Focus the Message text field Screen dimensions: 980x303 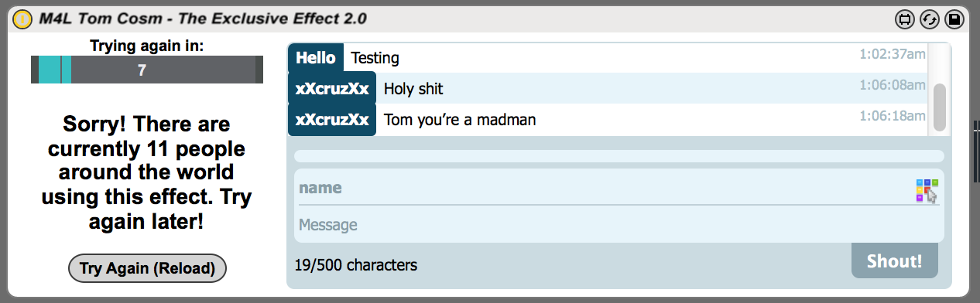(619, 225)
